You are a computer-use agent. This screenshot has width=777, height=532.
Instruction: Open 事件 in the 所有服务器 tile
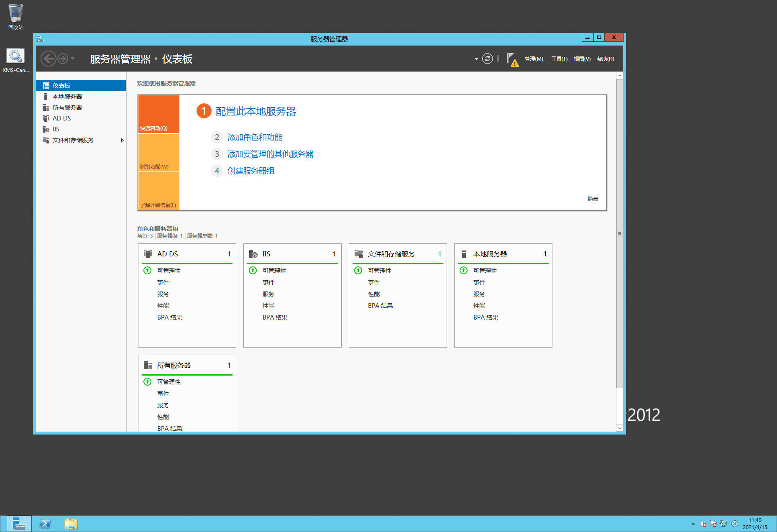click(163, 394)
